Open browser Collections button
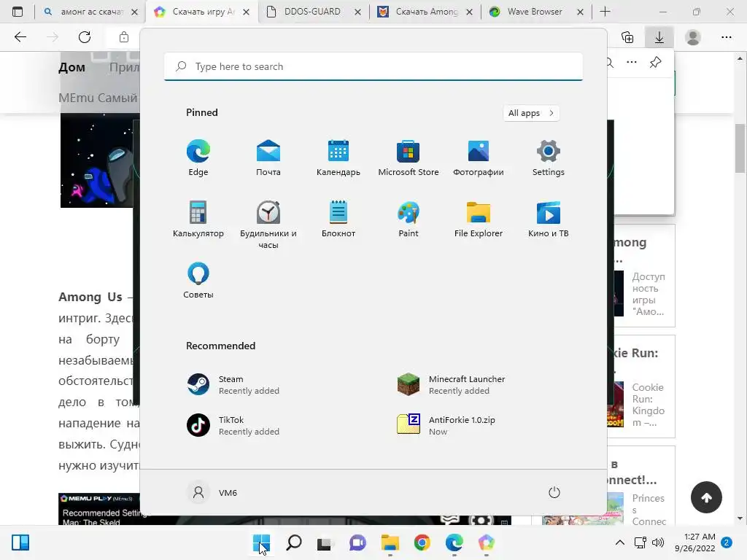Image resolution: width=747 pixels, height=560 pixels. tap(627, 37)
